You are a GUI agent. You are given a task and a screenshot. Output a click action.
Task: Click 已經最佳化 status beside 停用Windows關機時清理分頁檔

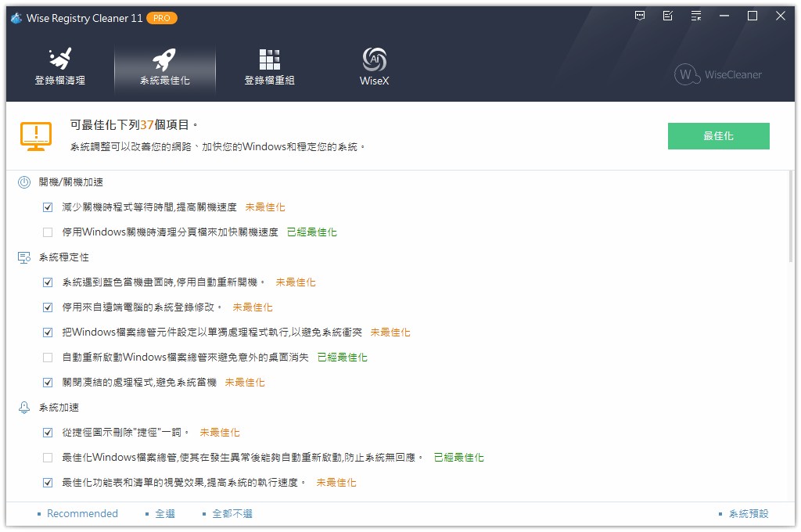coord(311,232)
